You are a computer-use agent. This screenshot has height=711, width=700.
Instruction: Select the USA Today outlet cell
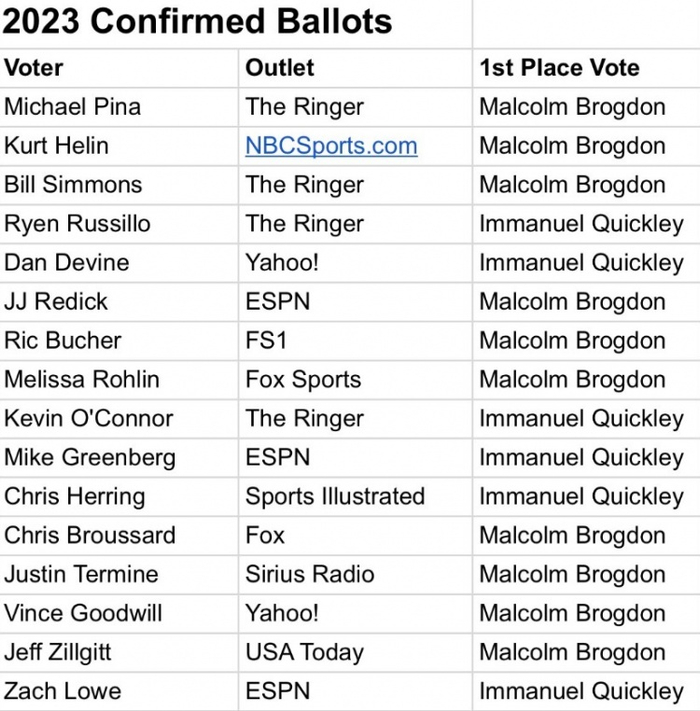click(304, 653)
